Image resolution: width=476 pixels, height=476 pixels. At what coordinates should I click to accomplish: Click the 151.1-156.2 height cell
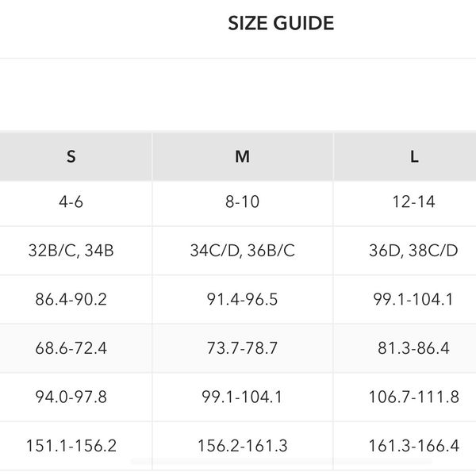pyautogui.click(x=71, y=446)
